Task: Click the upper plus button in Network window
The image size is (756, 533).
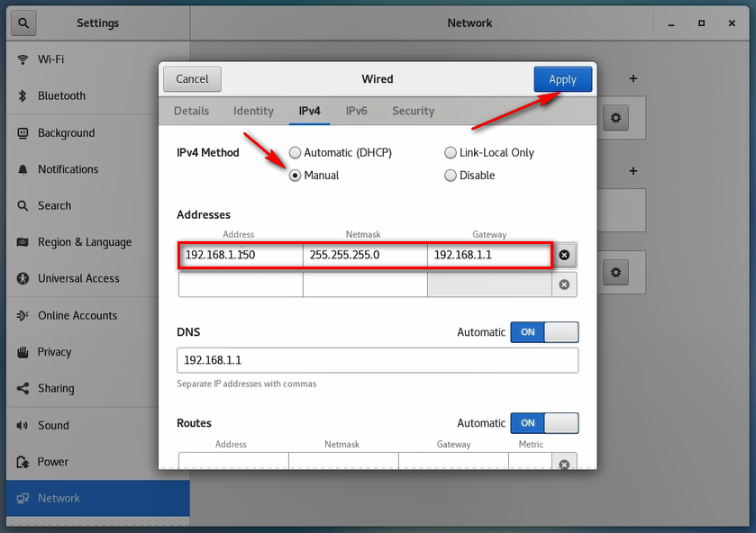Action: [x=633, y=78]
